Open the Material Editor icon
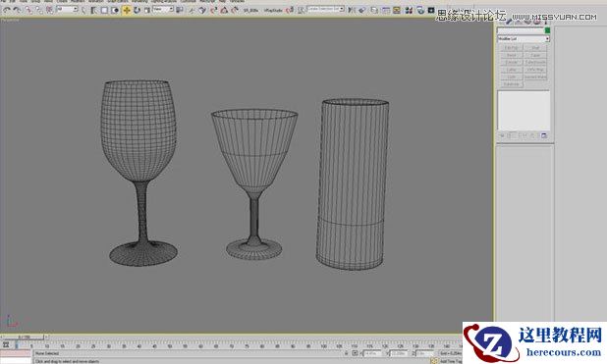 click(x=409, y=10)
